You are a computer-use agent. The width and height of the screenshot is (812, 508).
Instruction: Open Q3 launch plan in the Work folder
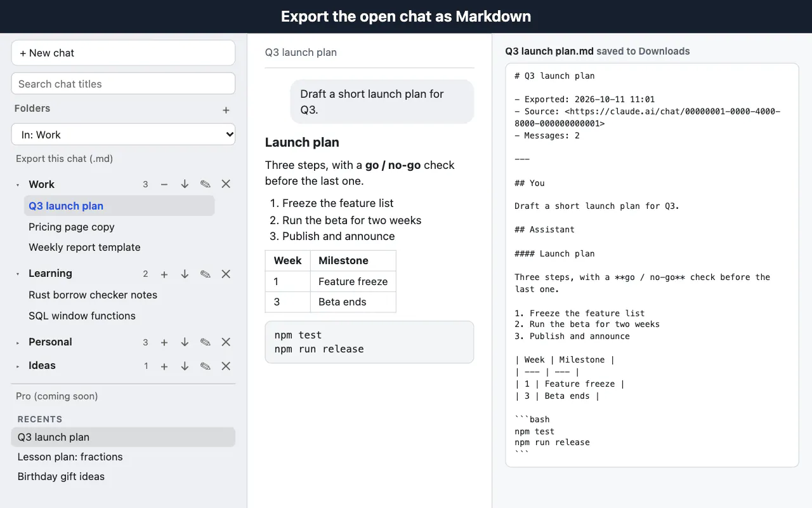click(119, 206)
